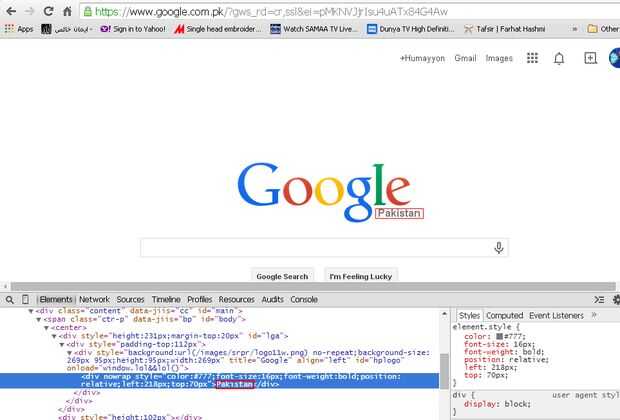Open Single head embroider bookmark

(218, 29)
